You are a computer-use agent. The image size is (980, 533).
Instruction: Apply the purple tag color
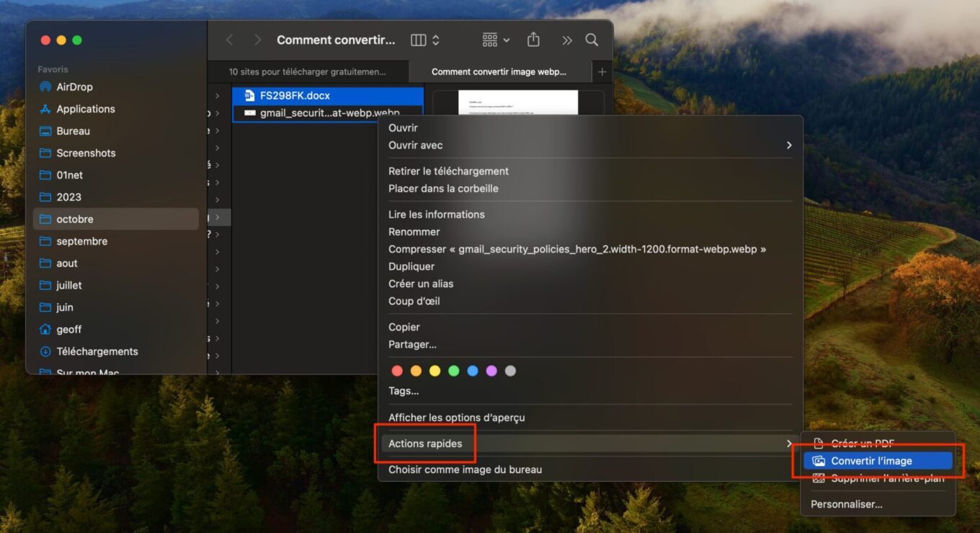tap(491, 371)
